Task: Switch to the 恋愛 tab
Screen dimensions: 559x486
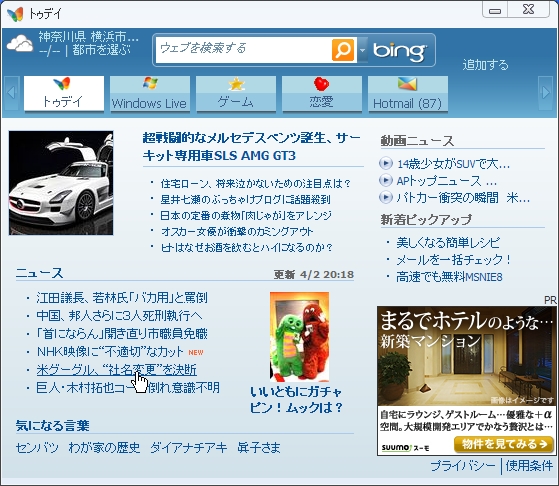Action: click(322, 93)
